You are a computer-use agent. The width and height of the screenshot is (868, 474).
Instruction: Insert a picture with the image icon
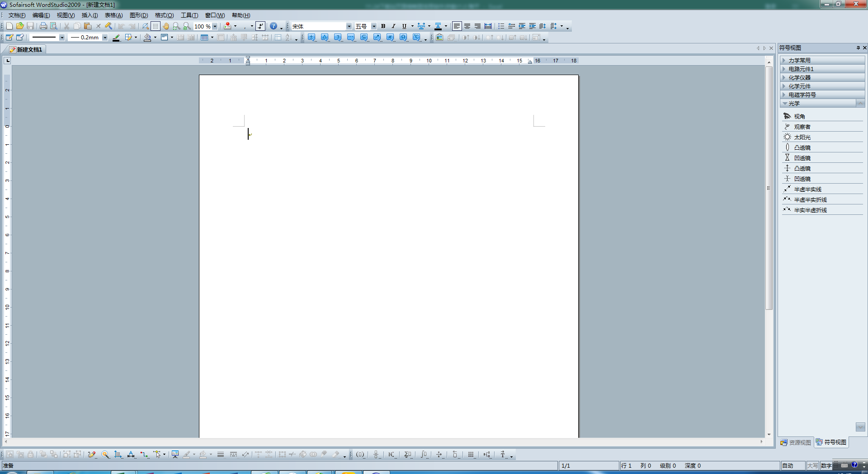coord(439,38)
